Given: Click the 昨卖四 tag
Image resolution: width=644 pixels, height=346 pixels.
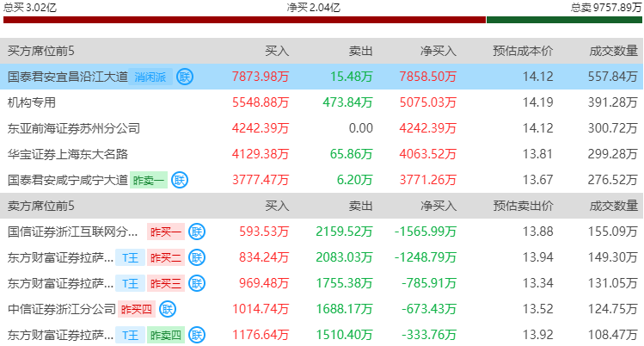Looking at the screenshot, I should pyautogui.click(x=166, y=336).
